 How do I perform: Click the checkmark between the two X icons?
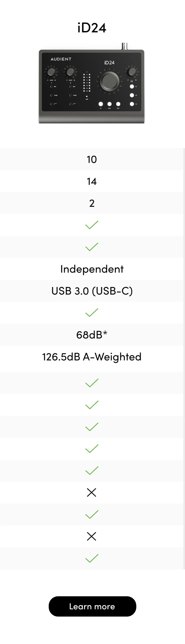click(x=92, y=514)
